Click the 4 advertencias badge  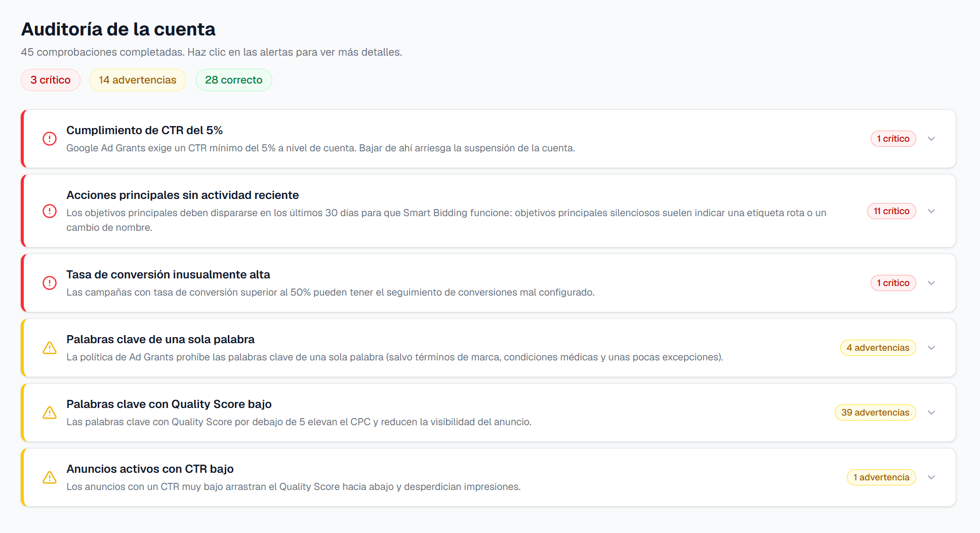[878, 348]
